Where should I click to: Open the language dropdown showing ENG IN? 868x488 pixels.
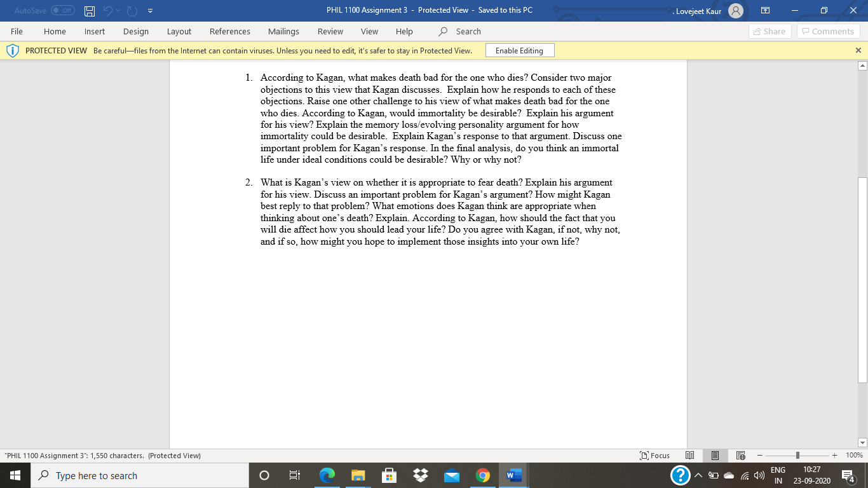[x=778, y=475]
